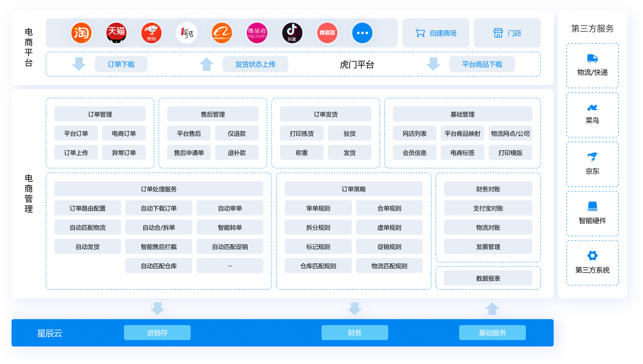Screen dimensions: 643x364
Task: Click the 拼多多 platform logo
Action: point(327,32)
